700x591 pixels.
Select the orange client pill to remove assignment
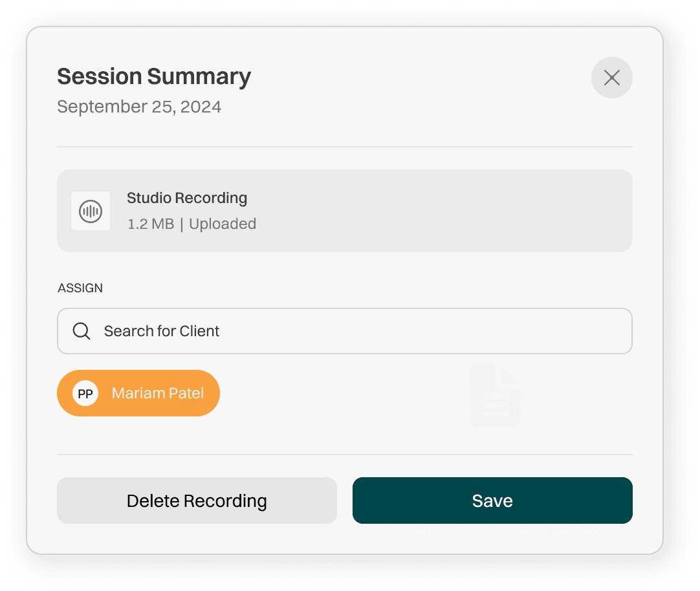138,392
